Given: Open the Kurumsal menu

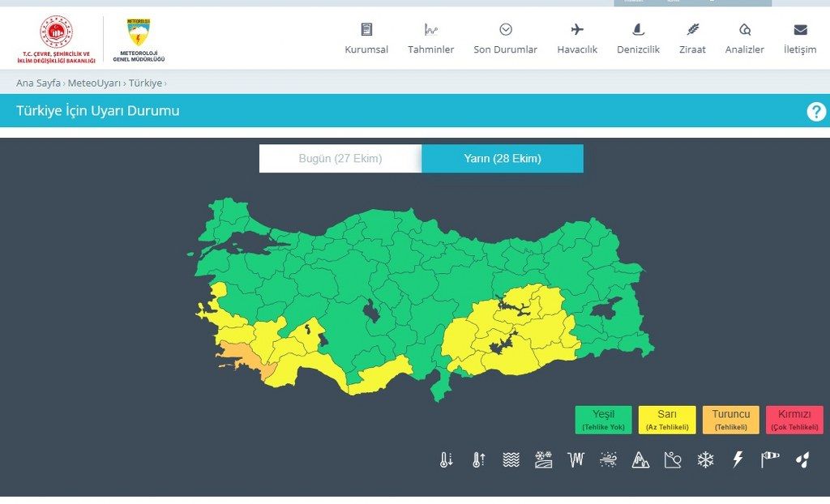Looking at the screenshot, I should [366, 49].
